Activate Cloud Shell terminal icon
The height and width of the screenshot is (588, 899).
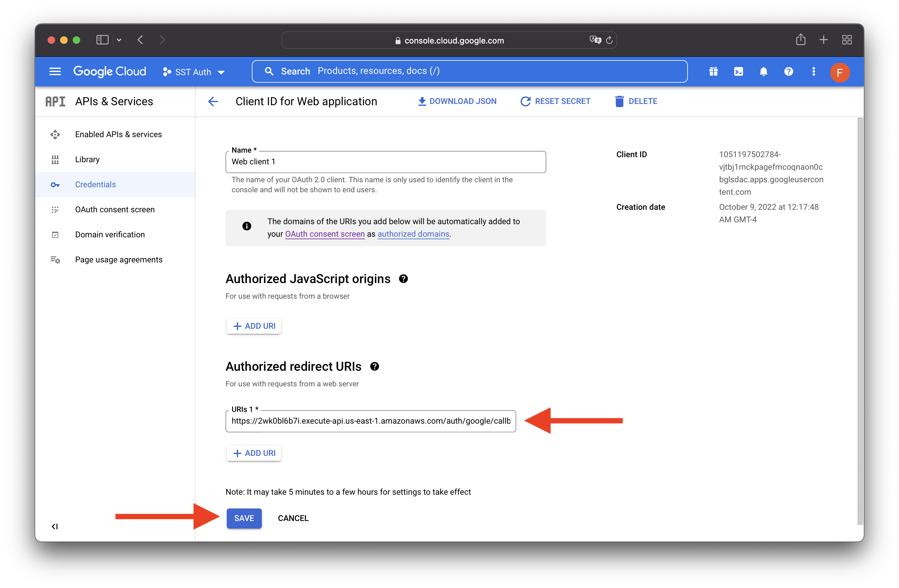[738, 71]
